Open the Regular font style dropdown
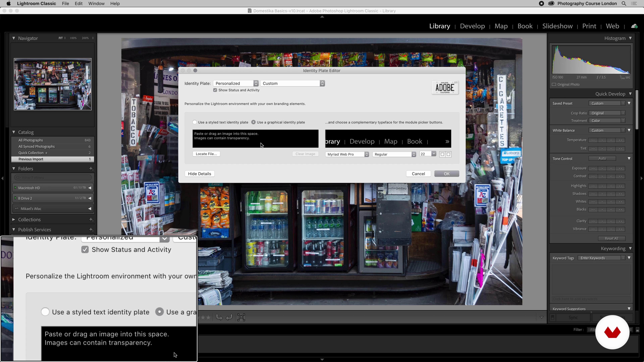The width and height of the screenshot is (644, 362). (394, 154)
